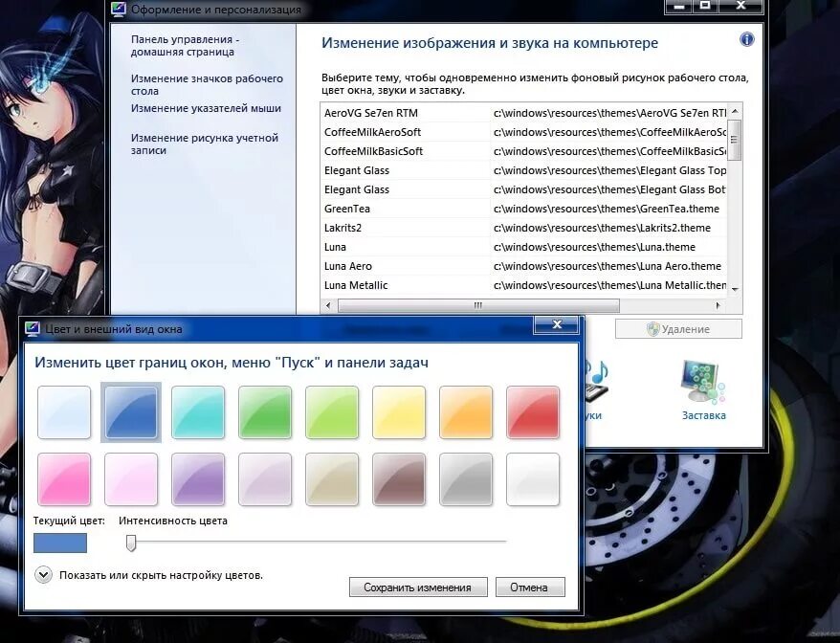Viewport: 840px width, 643px height.
Task: Choose the frost white color swatch
Action: coord(533,479)
